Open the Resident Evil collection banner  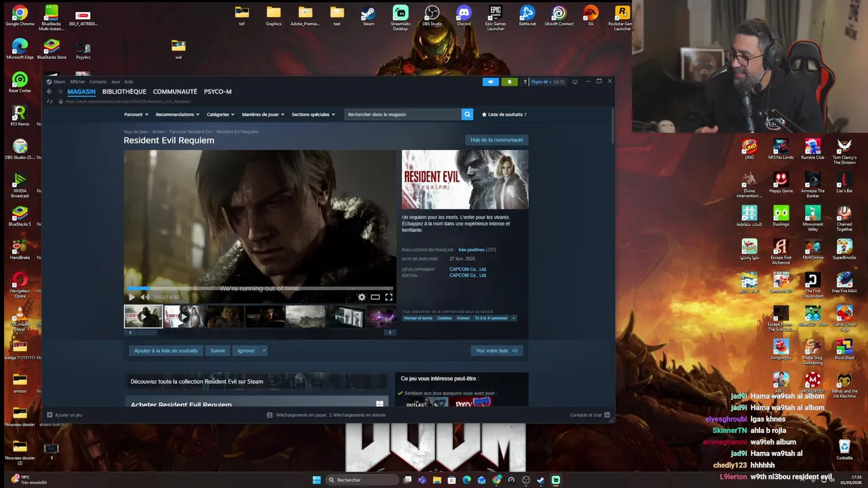point(256,382)
